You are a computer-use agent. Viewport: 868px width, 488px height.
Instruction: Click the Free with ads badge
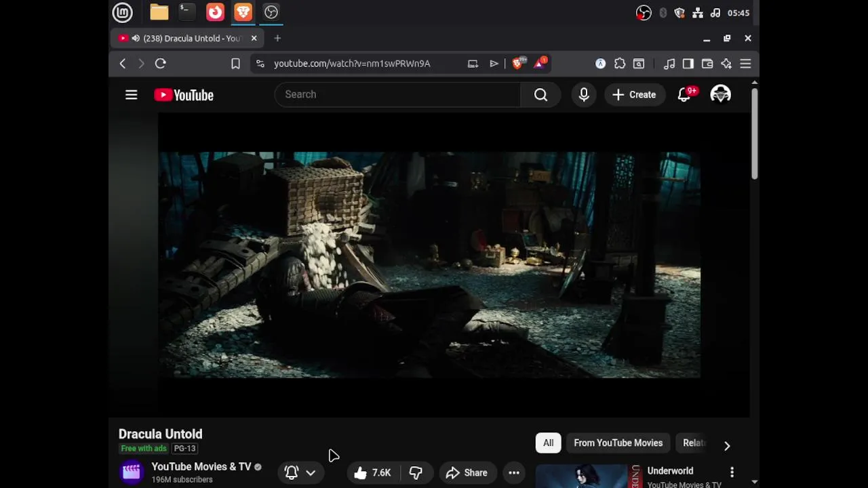(x=144, y=449)
